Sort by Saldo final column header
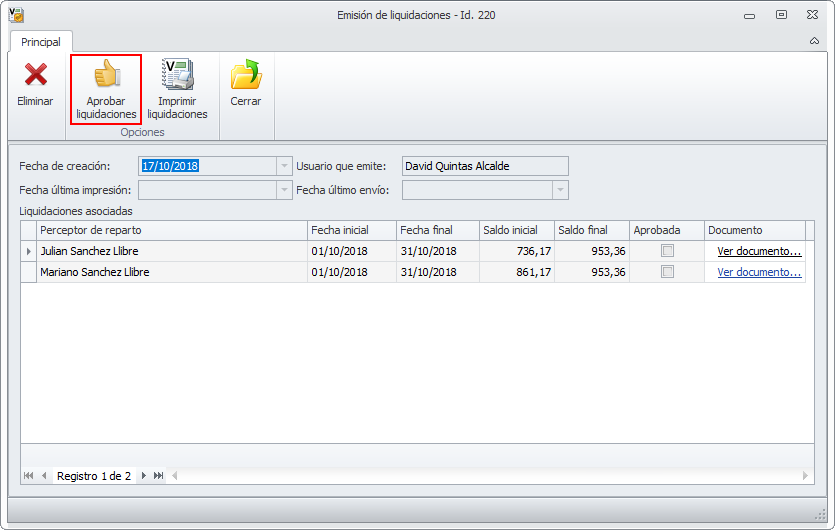 tap(592, 230)
